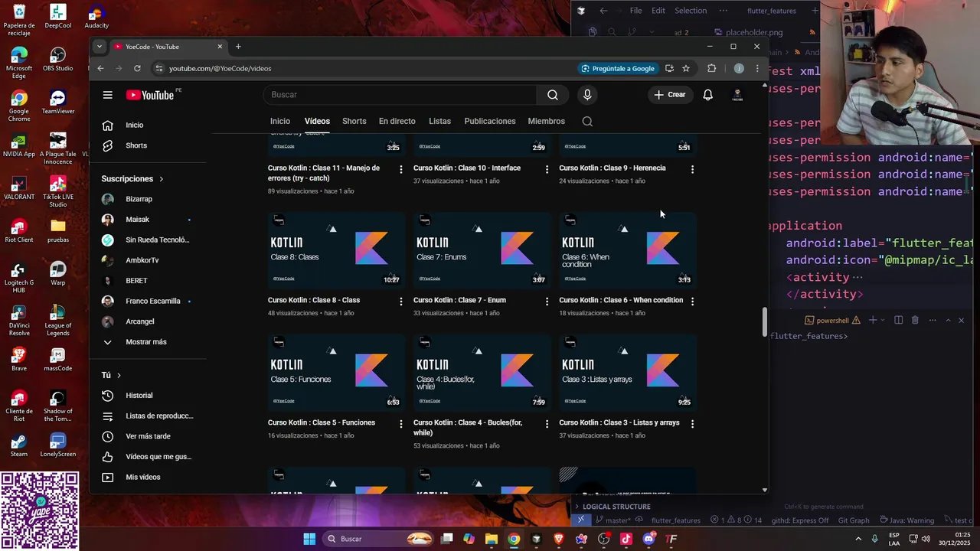980x551 pixels.
Task: Open the Windows Start menu
Action: coord(309,539)
